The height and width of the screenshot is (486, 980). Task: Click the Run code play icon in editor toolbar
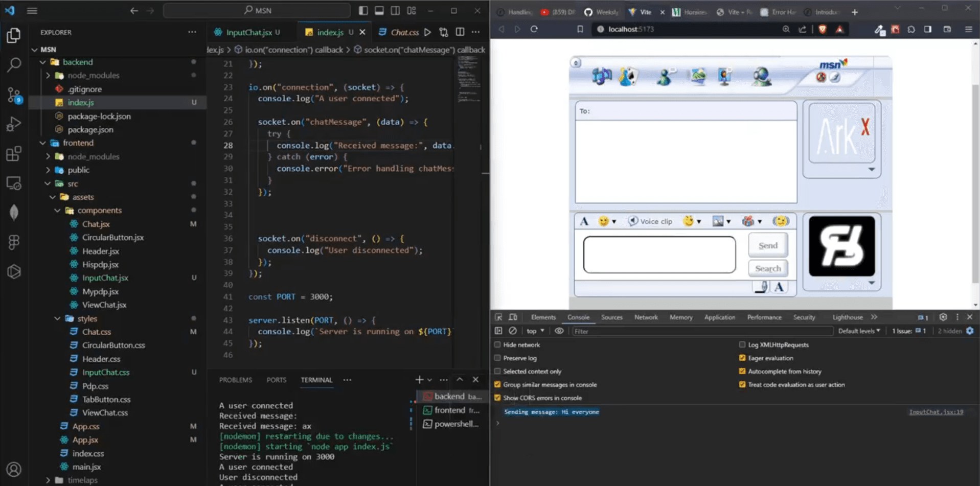pos(427,32)
